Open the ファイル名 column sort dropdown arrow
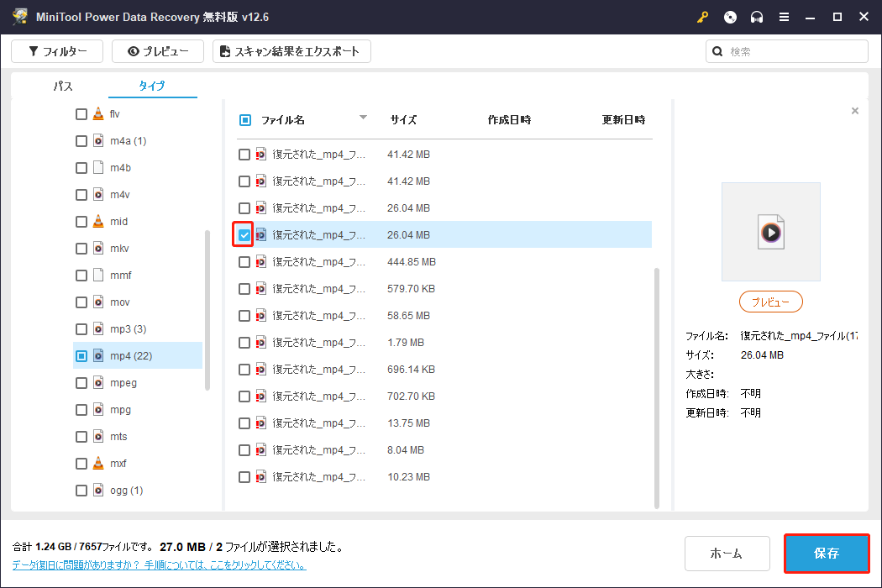Viewport: 882px width, 588px height. (x=364, y=117)
